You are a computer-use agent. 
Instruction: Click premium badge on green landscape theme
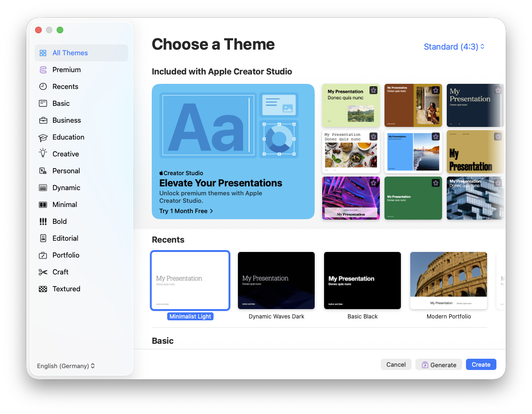pos(373,90)
